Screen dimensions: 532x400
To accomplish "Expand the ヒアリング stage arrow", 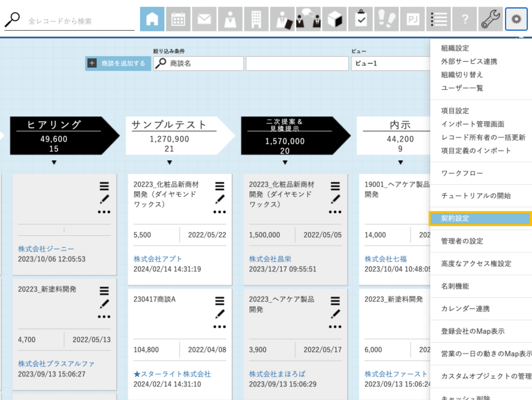I will pyautogui.click(x=54, y=162).
